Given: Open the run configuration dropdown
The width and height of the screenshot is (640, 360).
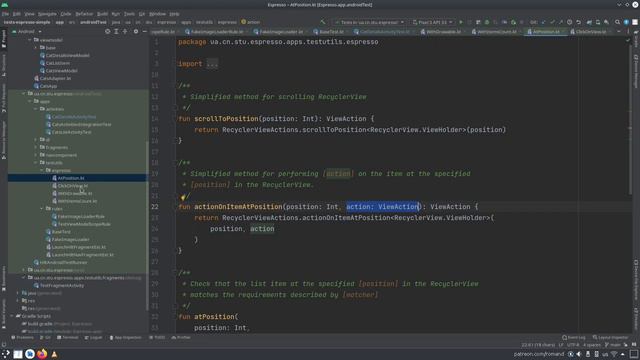Looking at the screenshot, I should pos(370,22).
